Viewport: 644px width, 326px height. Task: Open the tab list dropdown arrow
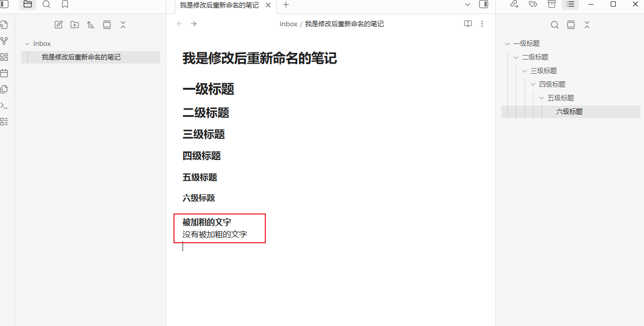[467, 5]
